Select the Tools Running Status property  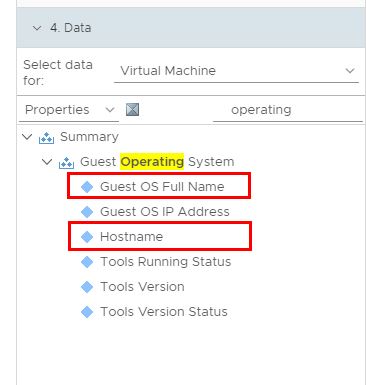166,262
